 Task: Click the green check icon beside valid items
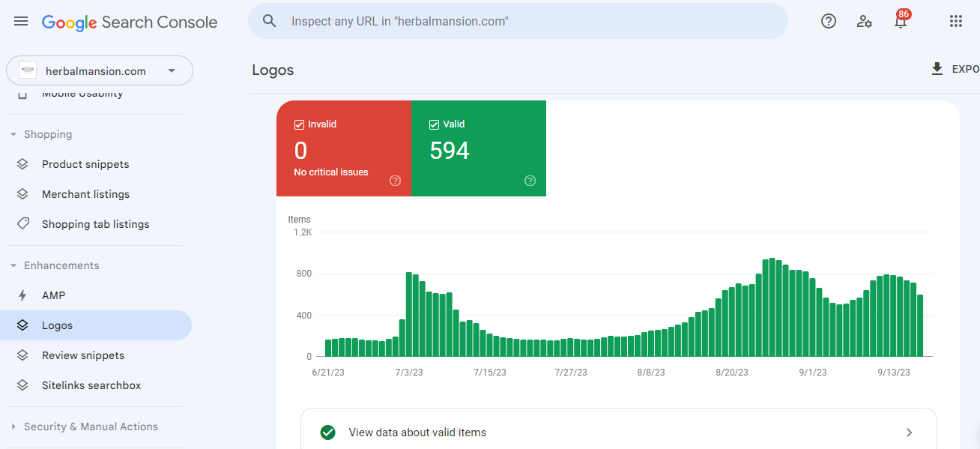point(327,433)
